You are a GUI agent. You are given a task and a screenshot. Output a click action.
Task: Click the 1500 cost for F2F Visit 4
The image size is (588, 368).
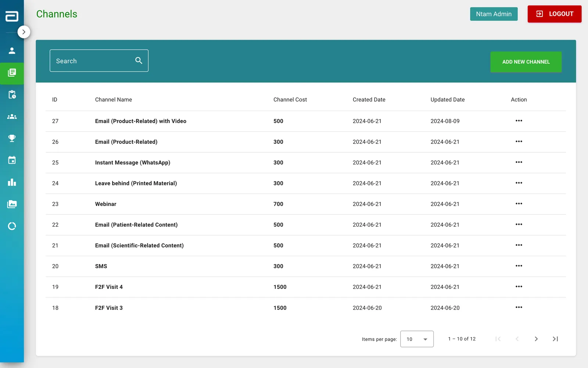point(280,287)
